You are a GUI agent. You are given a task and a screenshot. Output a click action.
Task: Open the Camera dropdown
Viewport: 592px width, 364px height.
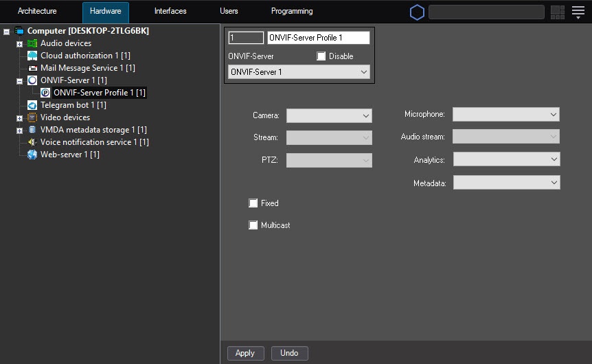point(329,116)
